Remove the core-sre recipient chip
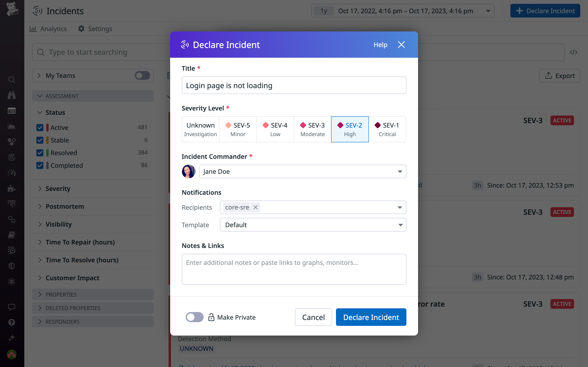The height and width of the screenshot is (367, 588). point(255,207)
